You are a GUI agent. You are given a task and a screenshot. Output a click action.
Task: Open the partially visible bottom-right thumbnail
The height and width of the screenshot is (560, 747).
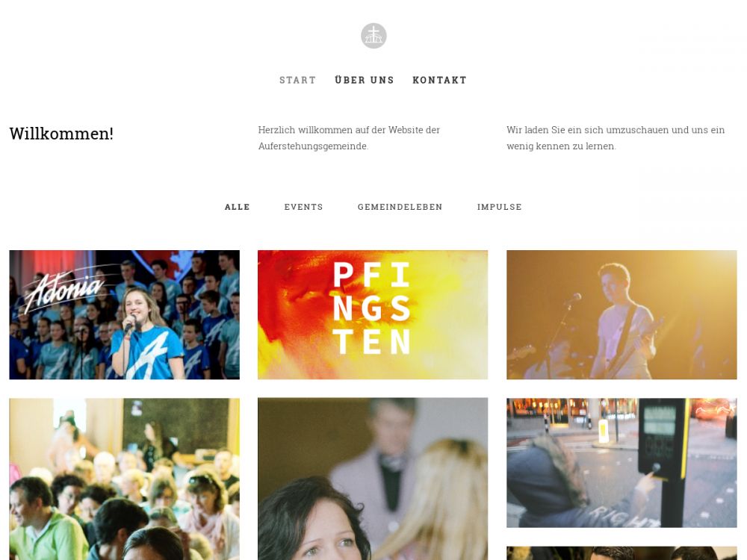[x=622, y=553]
